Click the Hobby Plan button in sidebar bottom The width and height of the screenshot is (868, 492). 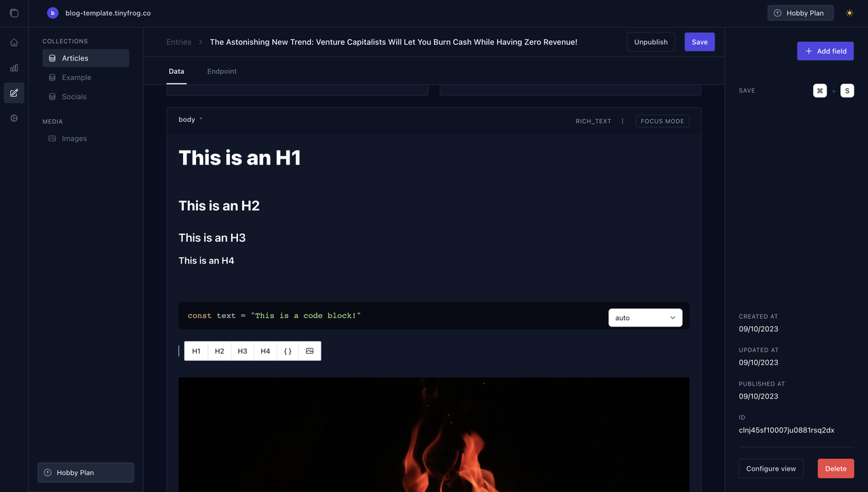coord(85,472)
